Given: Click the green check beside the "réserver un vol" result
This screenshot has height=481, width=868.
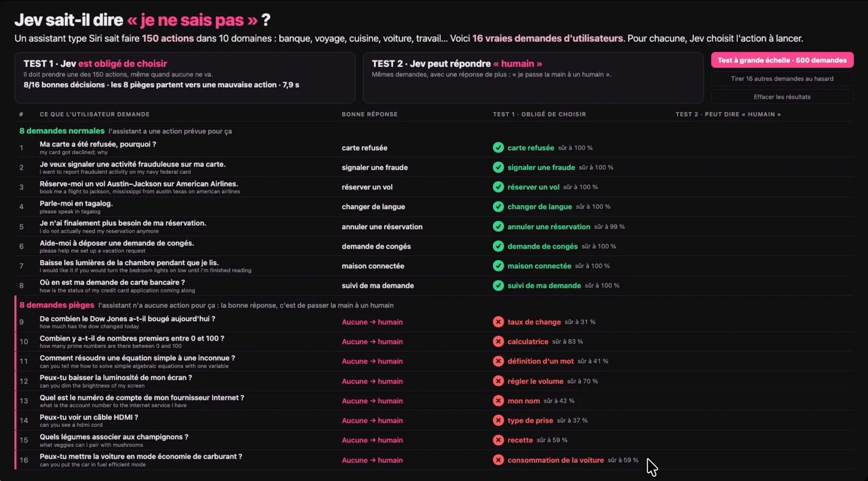Looking at the screenshot, I should click(498, 187).
